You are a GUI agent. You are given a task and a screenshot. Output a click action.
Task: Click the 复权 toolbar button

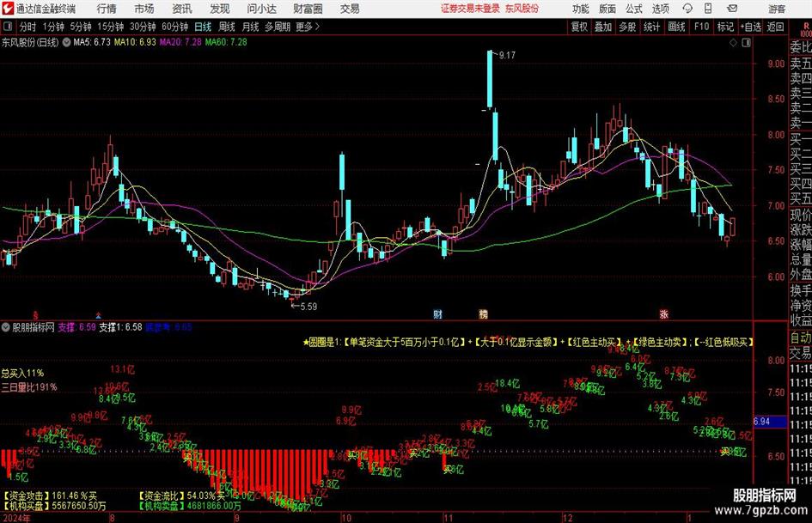579,27
